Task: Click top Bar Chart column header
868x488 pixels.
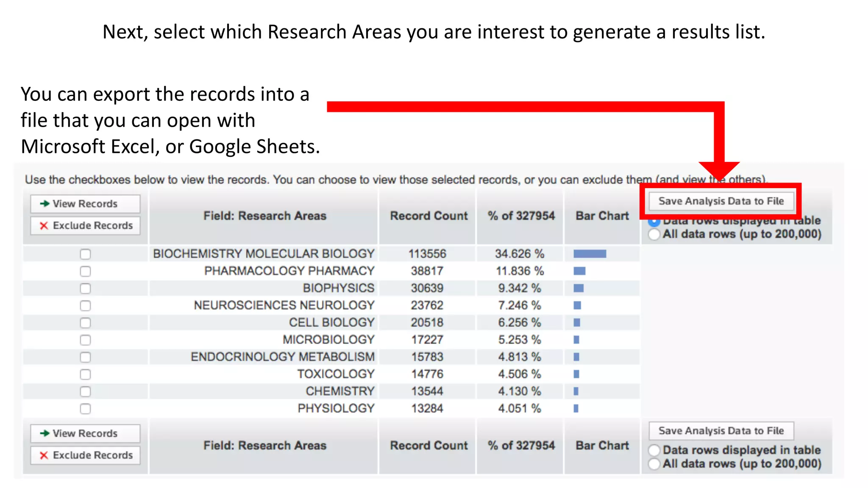Action: [x=602, y=216]
